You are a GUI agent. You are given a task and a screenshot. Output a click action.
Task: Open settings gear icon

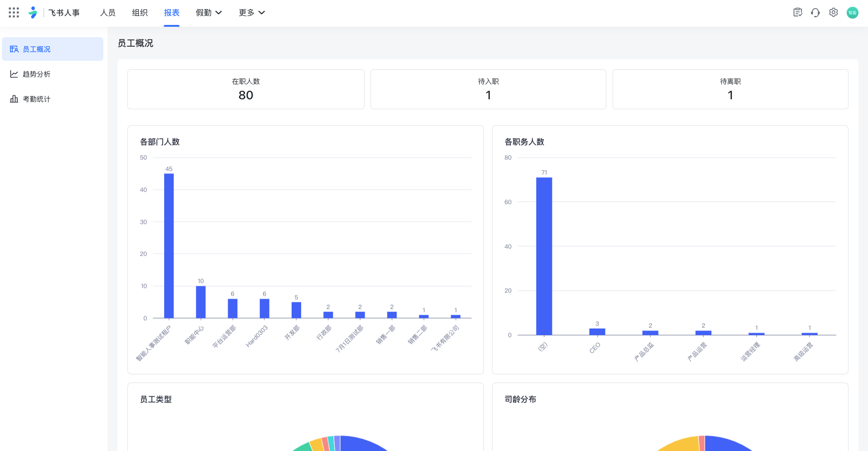point(834,13)
